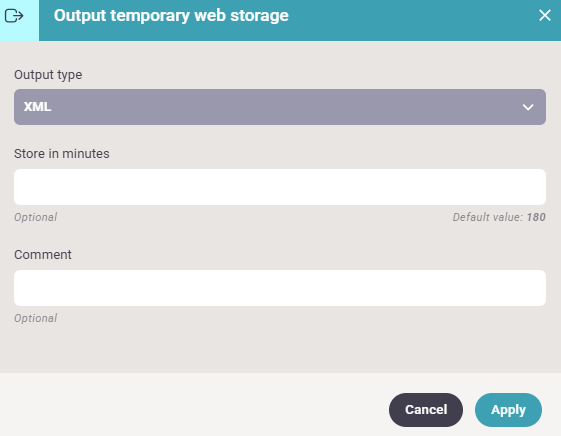Screen dimensions: 561x436
Task: Open the Output type dropdown
Action: click(x=280, y=107)
